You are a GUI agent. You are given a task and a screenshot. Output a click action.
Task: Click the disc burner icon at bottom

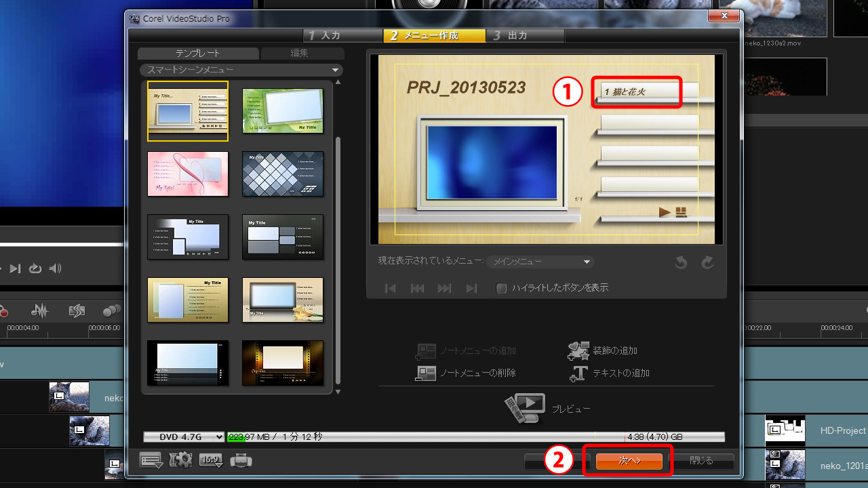241,461
